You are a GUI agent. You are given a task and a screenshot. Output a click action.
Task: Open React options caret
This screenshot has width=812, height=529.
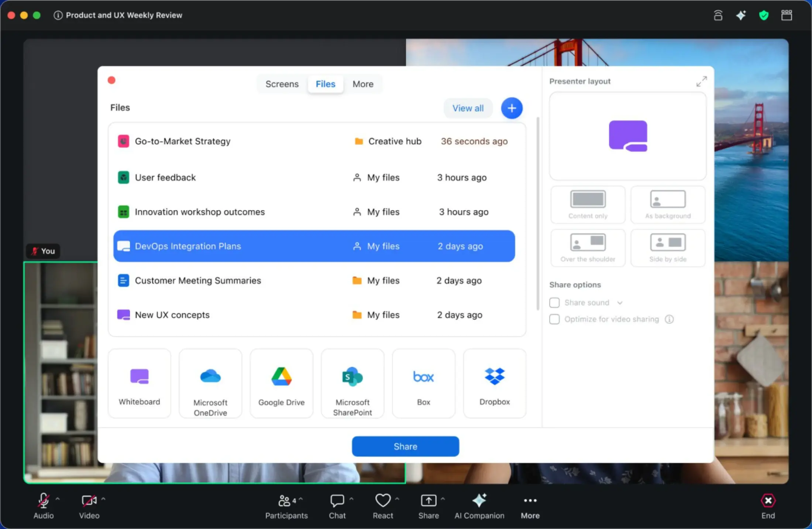point(397,499)
